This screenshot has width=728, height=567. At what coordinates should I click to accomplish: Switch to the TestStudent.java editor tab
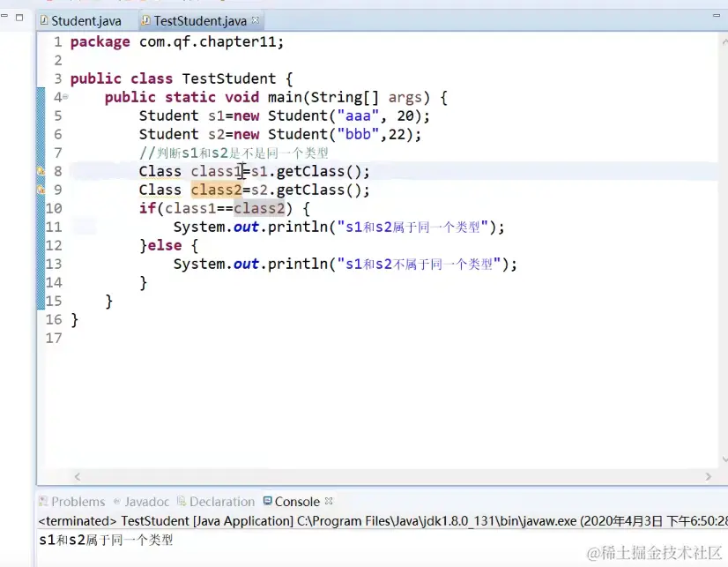coord(200,21)
